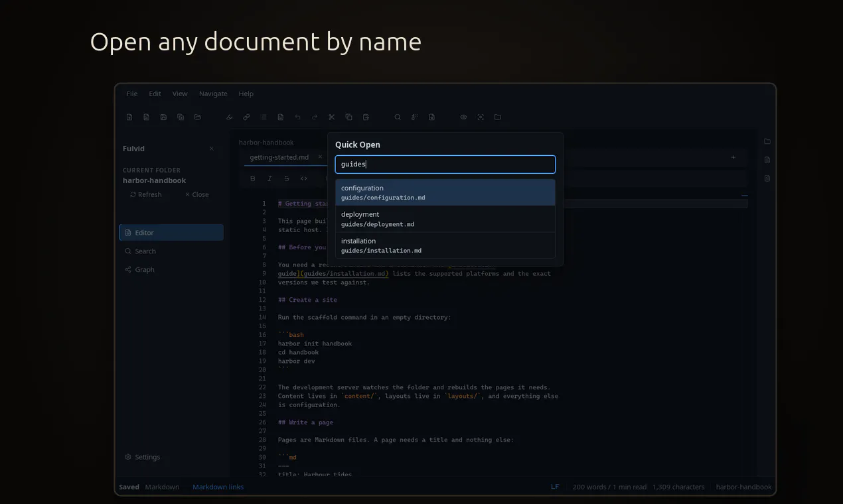
Task: Click the 1,309 characters counter
Action: [678, 487]
